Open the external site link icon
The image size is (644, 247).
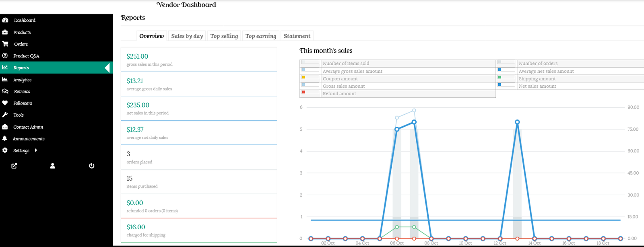point(14,166)
